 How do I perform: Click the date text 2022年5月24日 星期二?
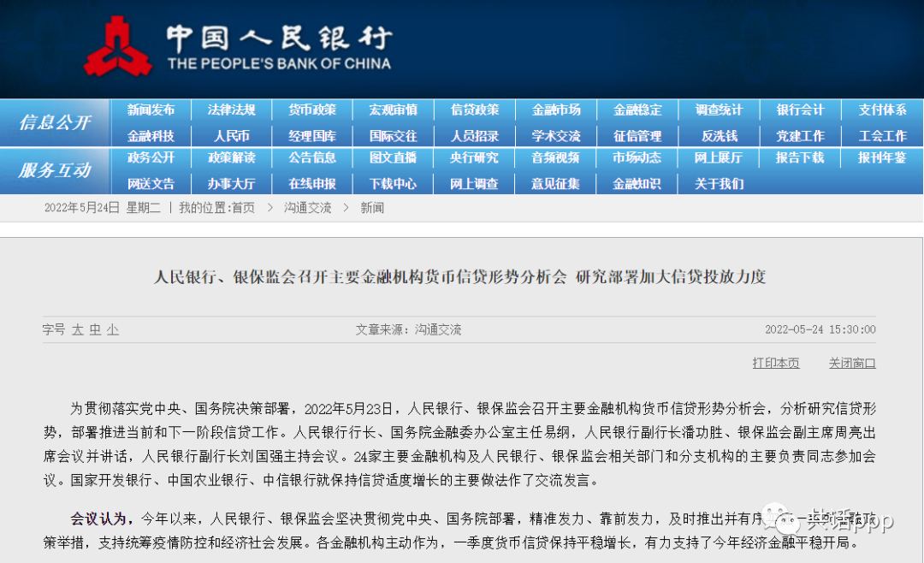pyautogui.click(x=103, y=208)
